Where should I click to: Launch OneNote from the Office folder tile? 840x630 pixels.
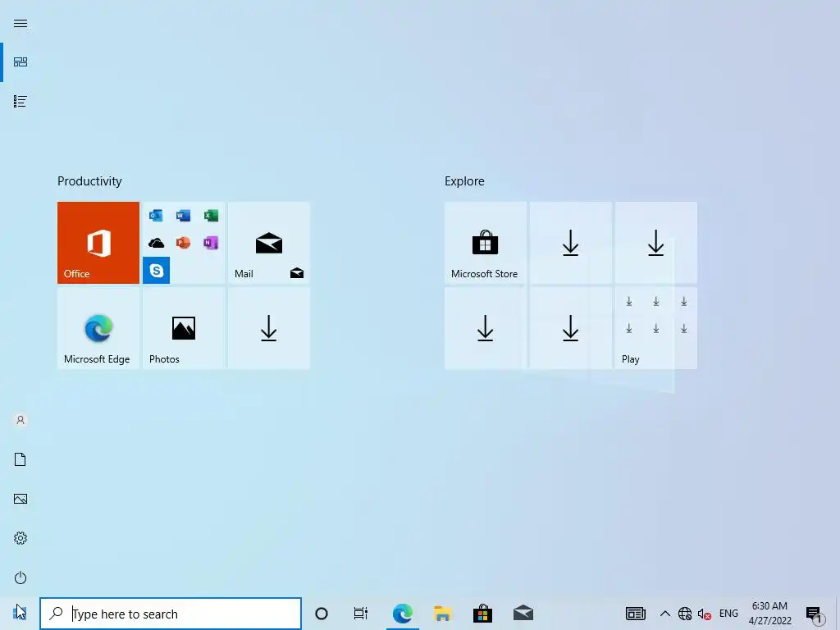[x=211, y=243]
